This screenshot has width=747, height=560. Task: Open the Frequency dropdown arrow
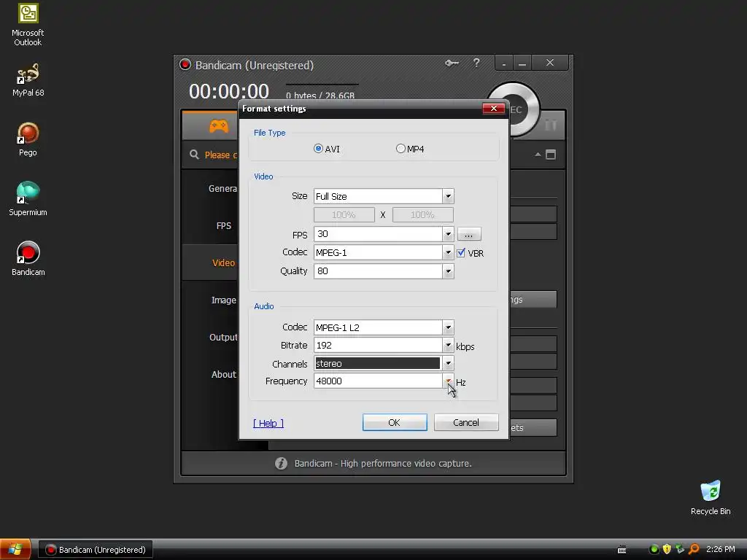pos(448,381)
